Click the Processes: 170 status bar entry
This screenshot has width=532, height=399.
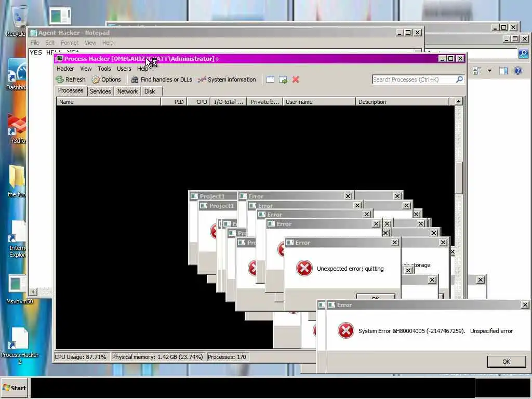227,357
